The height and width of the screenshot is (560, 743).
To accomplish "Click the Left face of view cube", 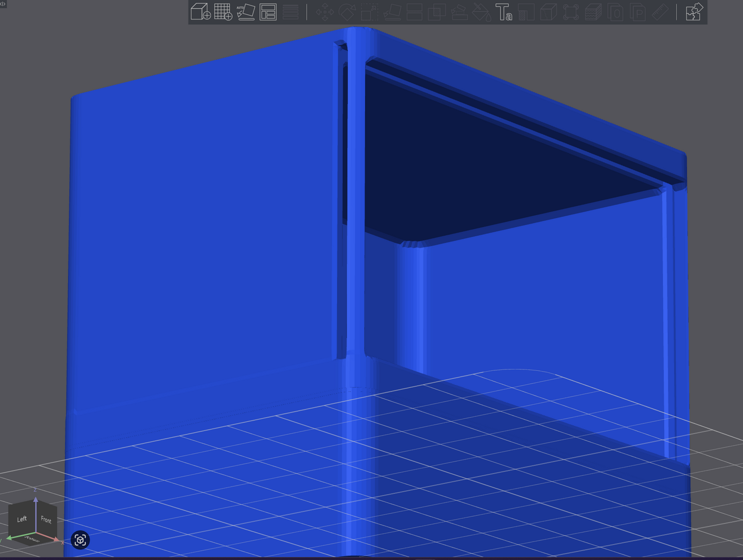I will pyautogui.click(x=22, y=519).
